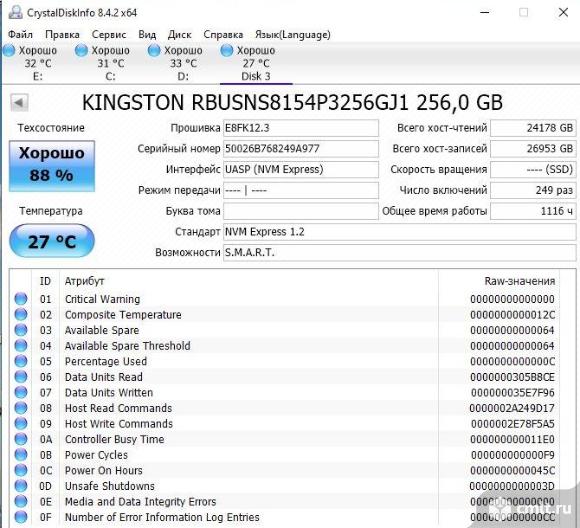Select the Power On Hours attribute row

tap(285, 470)
